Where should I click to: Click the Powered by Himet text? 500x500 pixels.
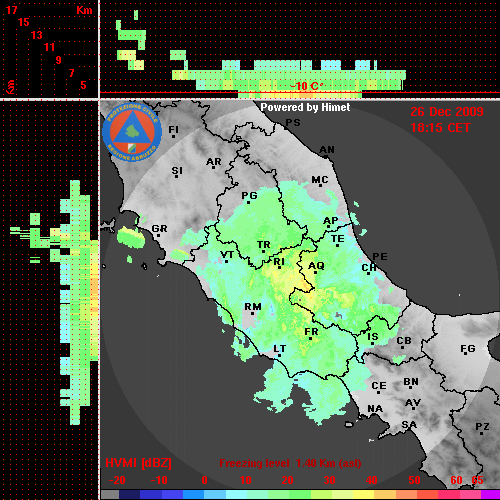[x=305, y=107]
